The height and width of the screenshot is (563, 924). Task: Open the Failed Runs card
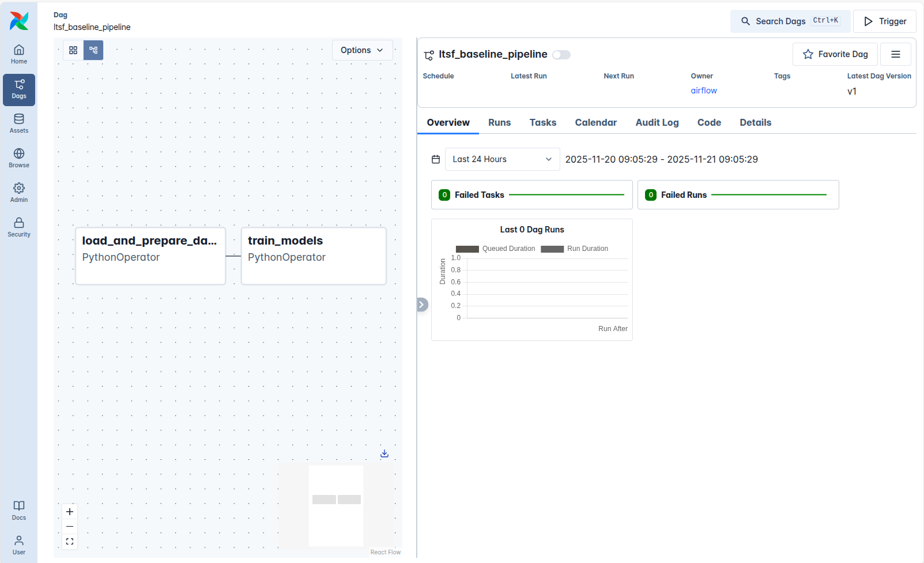[738, 195]
